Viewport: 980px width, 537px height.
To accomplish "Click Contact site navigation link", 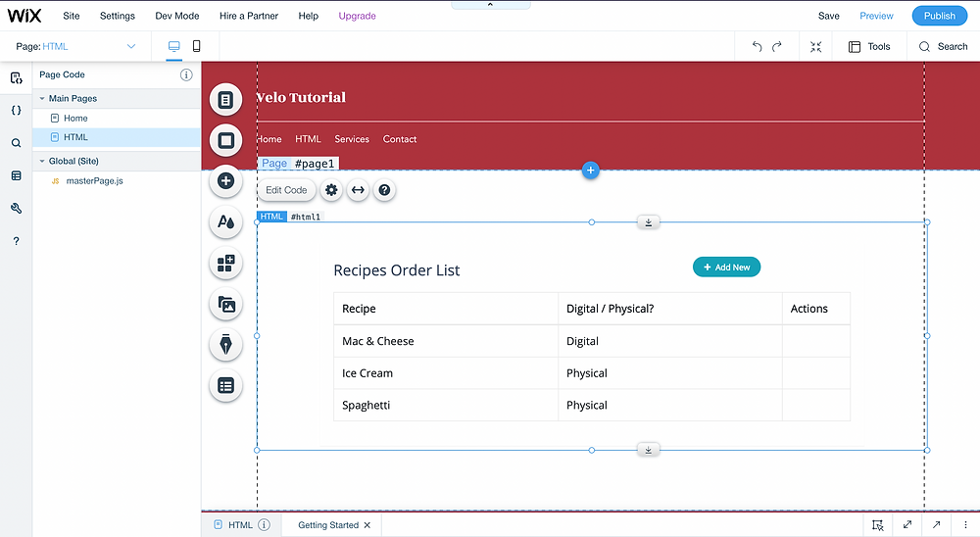I will 400,139.
